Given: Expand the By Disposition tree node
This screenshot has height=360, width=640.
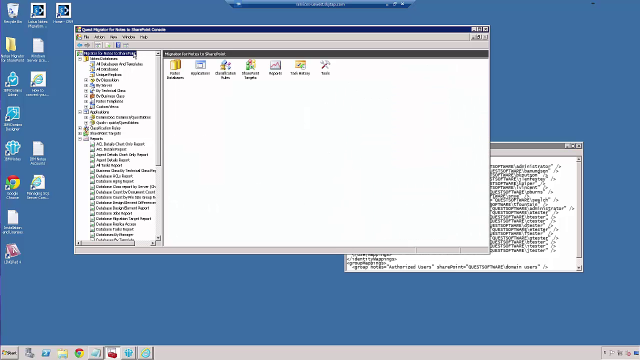Looking at the screenshot, I should pos(86,80).
